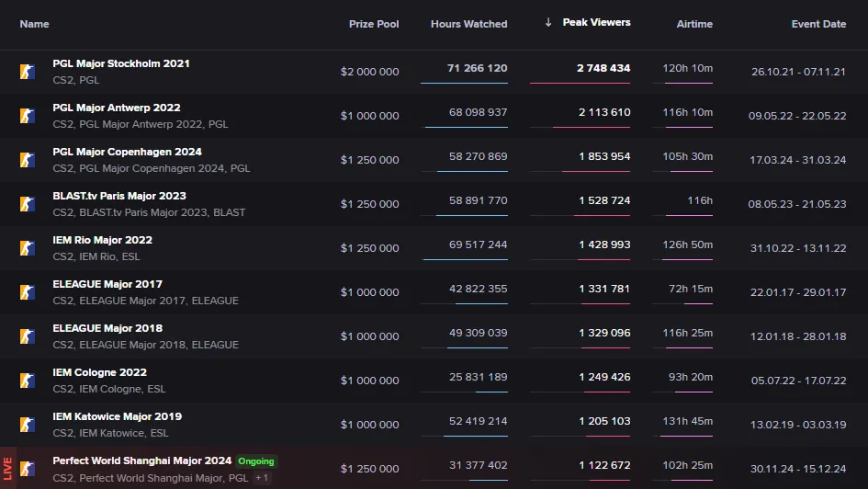Screen dimensions: 868x489
Task: Click hours watched value 25 831 189
Action: tap(479, 377)
